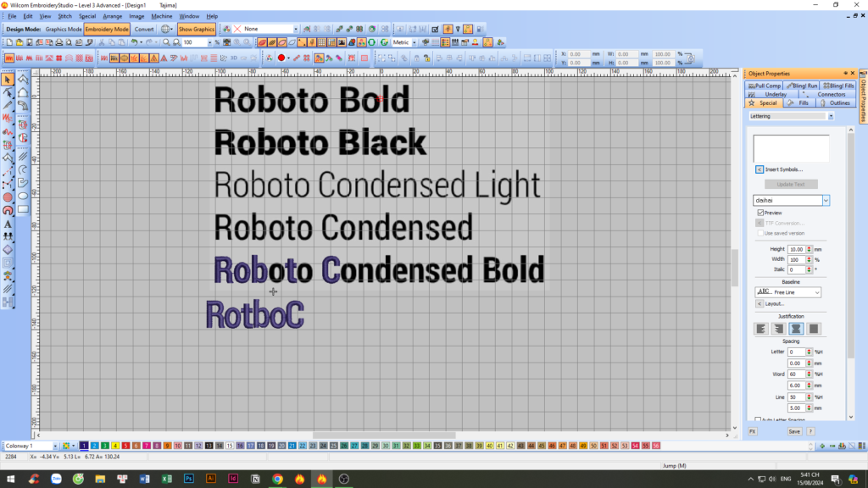868x488 pixels.
Task: Click the Print icon in toolbar
Action: 59,42
